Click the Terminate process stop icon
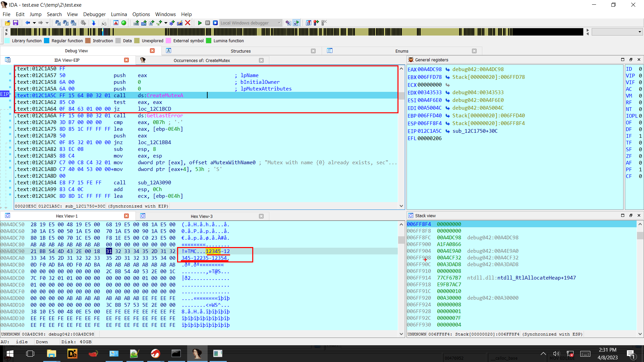The width and height of the screenshot is (644, 362). [215, 23]
